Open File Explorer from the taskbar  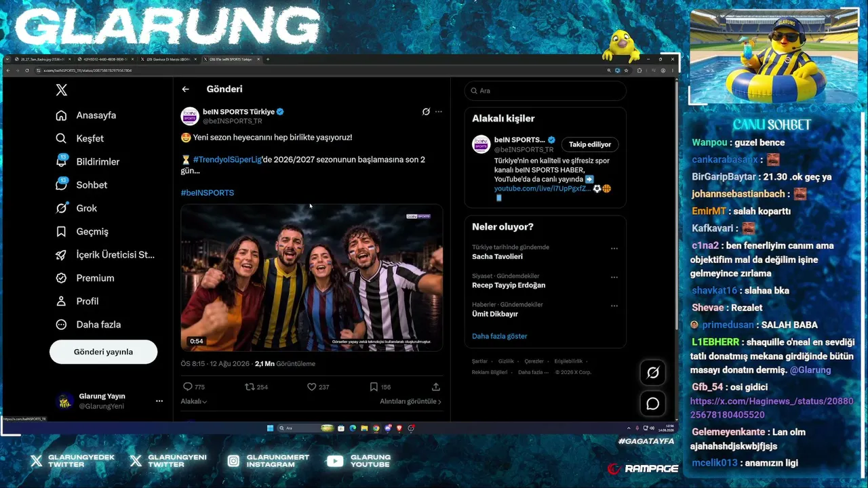(x=364, y=428)
